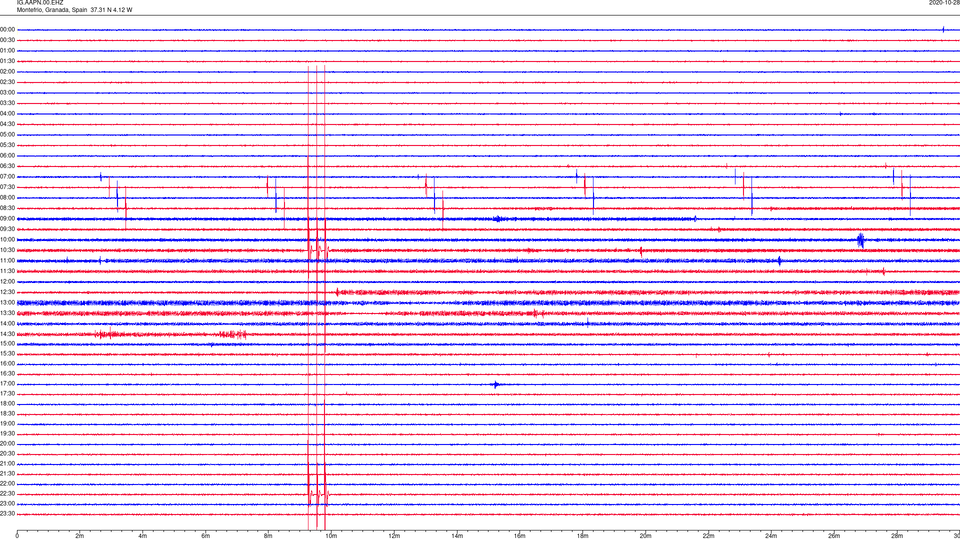Viewport: 960px width, 540px height.
Task: Click the 28m axis label
Action: [x=897, y=536]
